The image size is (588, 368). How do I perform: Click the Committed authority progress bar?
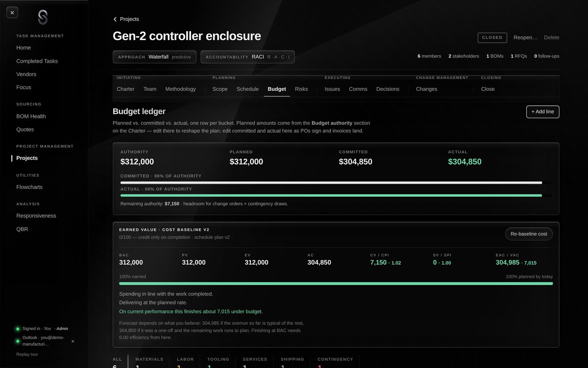(336, 183)
